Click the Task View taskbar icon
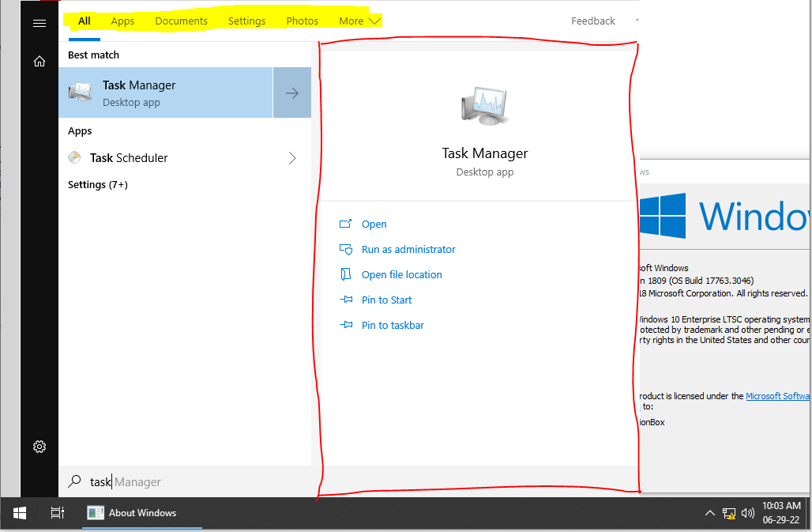Viewport: 812px width, 532px height. pyautogui.click(x=57, y=513)
